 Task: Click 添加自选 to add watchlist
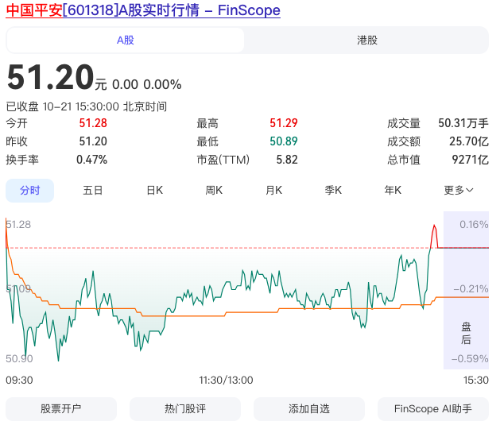click(x=309, y=409)
